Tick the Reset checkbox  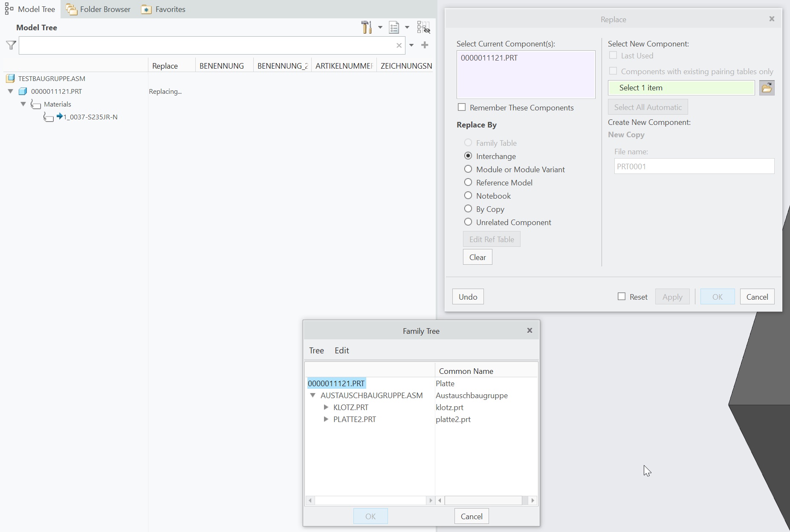coord(622,297)
